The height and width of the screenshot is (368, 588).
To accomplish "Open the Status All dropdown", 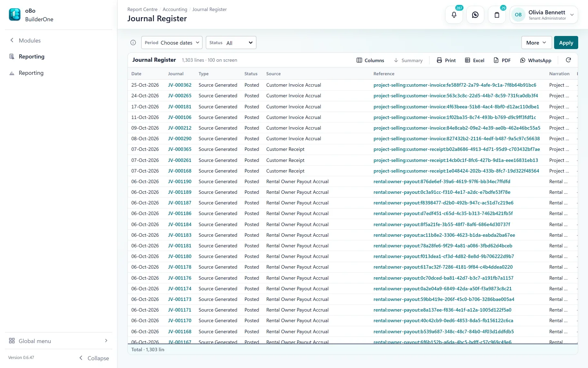I will click(231, 43).
